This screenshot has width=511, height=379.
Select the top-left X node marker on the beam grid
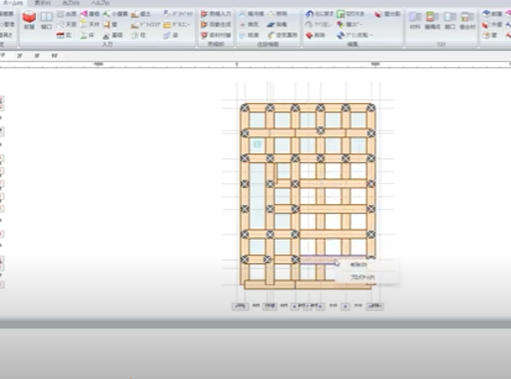(245, 108)
